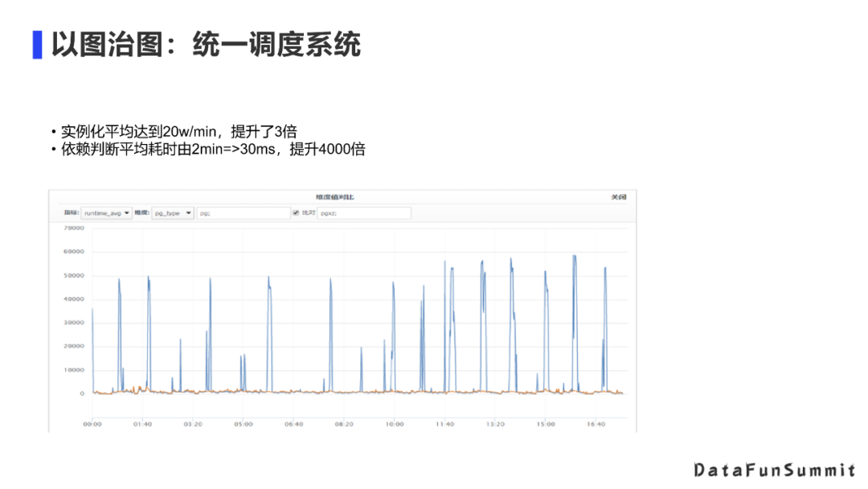
Task: Click the 40000 y-axis label
Action: point(74,299)
